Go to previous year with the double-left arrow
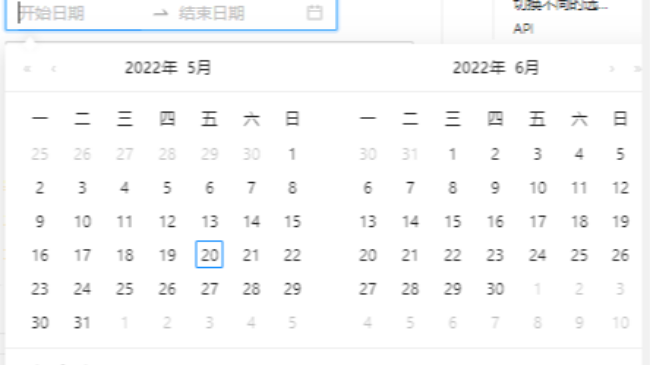The image size is (650, 365). click(x=27, y=68)
